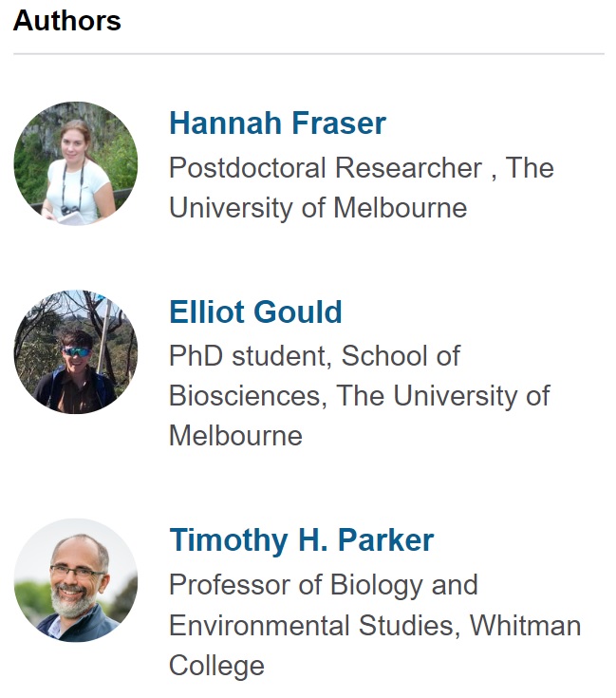Click the sunglasses in Elliot Gould's photo

(x=76, y=350)
